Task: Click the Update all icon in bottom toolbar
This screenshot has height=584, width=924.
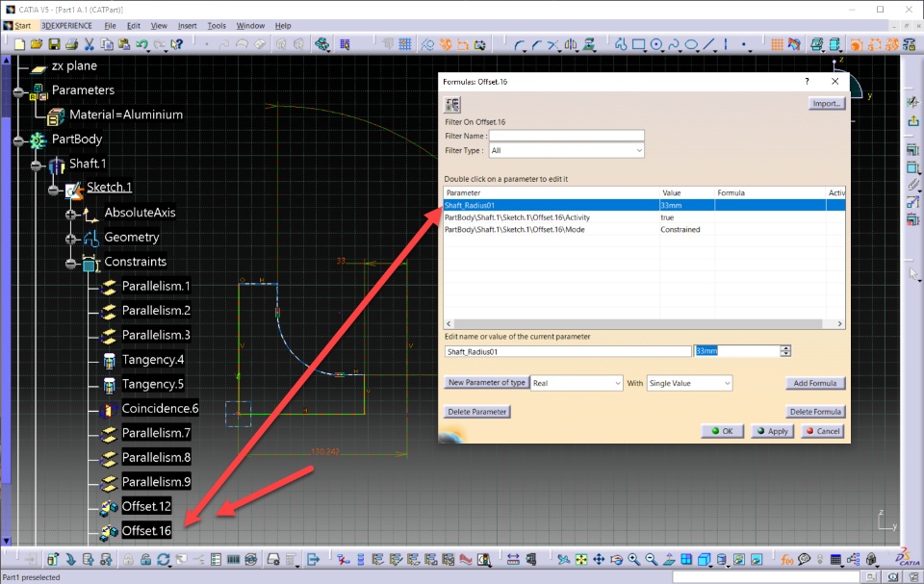Action: point(164,559)
